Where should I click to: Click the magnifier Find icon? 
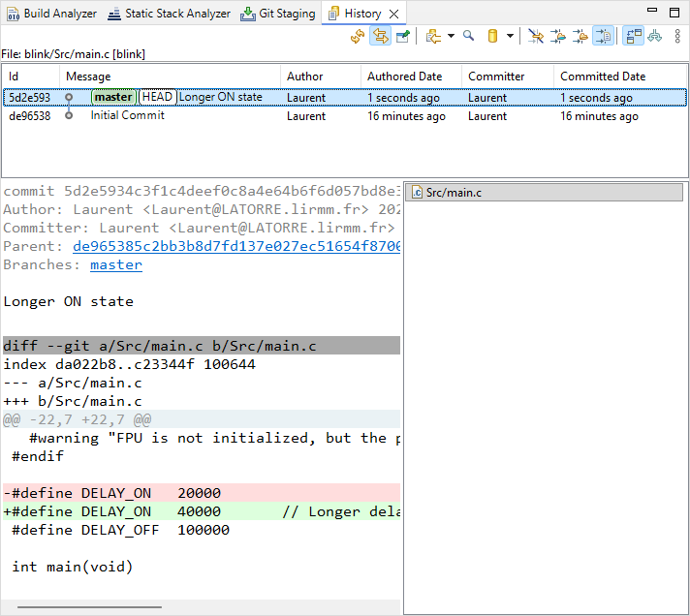click(468, 37)
